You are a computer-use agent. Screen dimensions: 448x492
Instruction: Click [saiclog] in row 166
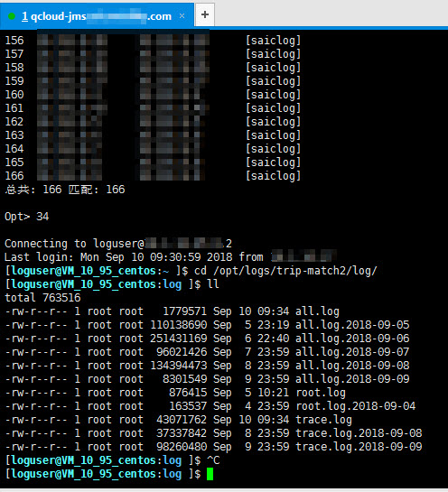[273, 176]
